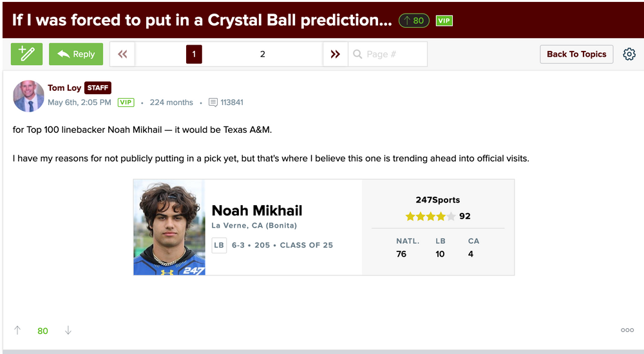Click the post count comment icon
The height and width of the screenshot is (354, 644).
point(213,103)
